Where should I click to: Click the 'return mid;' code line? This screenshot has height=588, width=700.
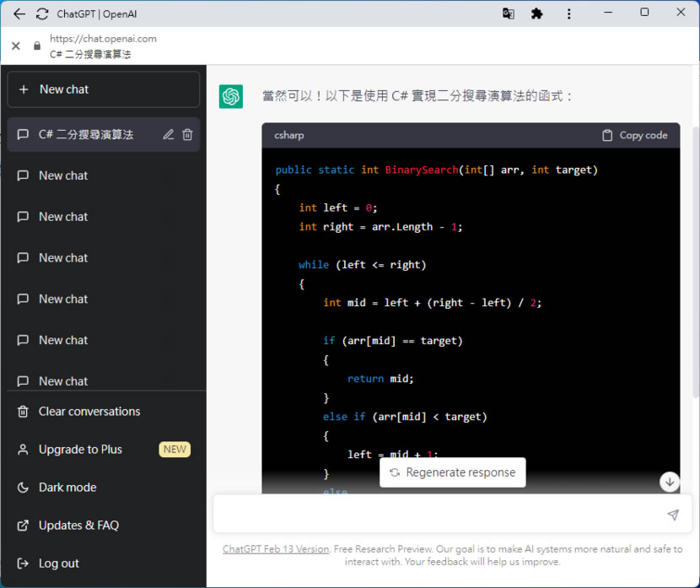380,379
